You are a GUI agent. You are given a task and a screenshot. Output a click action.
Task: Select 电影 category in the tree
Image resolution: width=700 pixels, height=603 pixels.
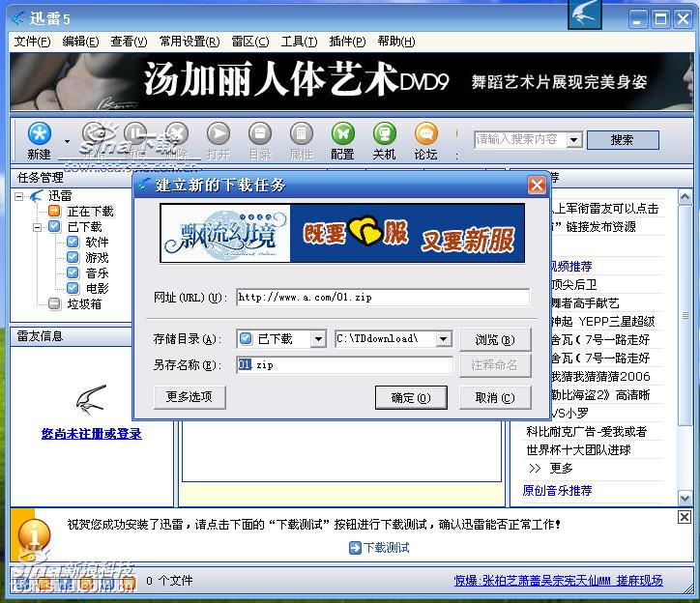pyautogui.click(x=97, y=288)
